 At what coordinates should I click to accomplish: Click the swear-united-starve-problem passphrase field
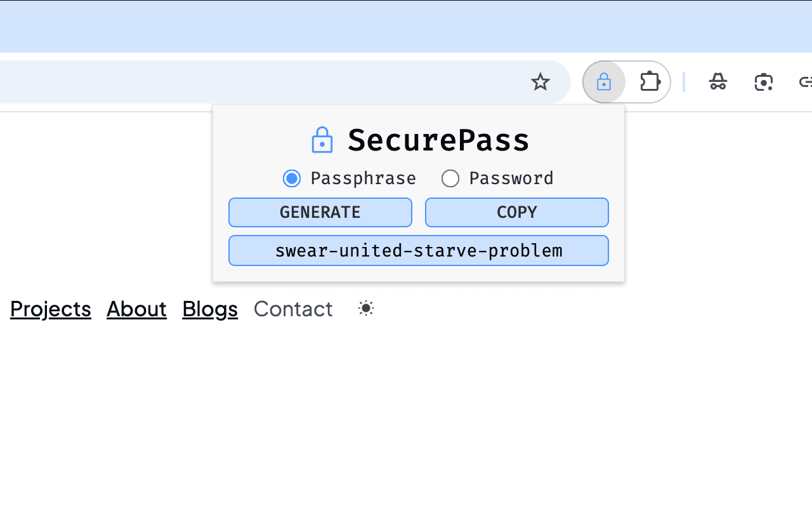pos(418,250)
